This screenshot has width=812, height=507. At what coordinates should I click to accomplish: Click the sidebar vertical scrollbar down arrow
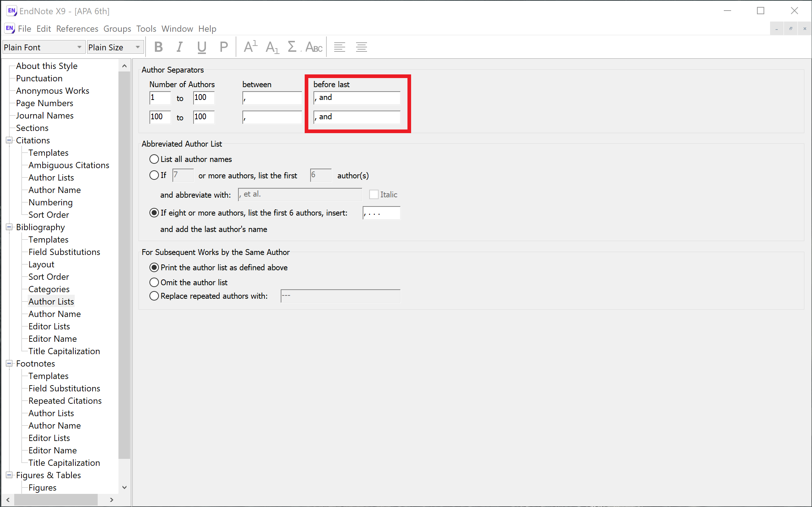[124, 487]
